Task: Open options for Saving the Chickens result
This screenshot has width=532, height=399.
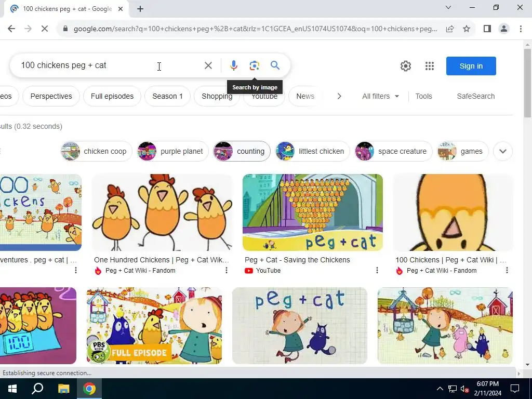Action: click(377, 270)
